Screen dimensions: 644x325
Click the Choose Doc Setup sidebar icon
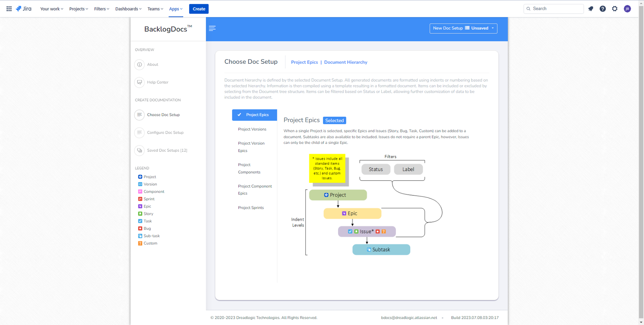pyautogui.click(x=140, y=115)
